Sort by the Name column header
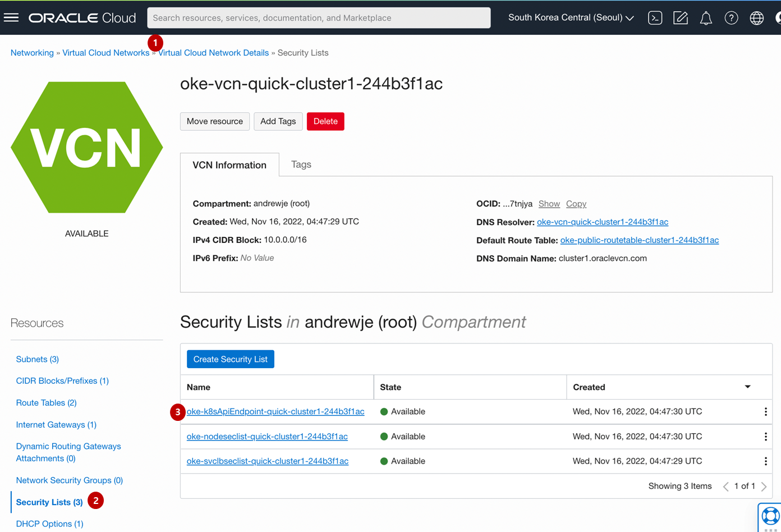Screen dimensions: 781x532 tap(199, 387)
